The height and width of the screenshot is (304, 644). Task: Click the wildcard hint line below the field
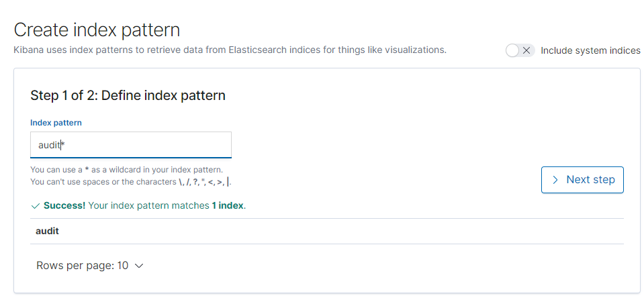coord(127,169)
